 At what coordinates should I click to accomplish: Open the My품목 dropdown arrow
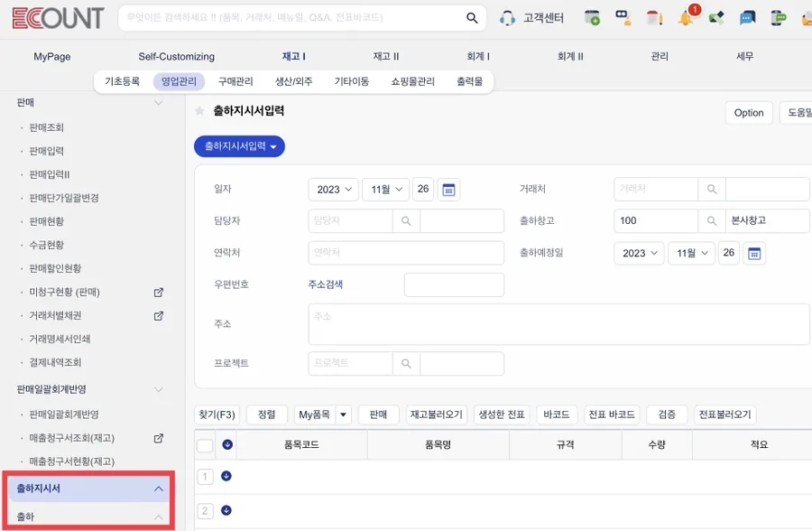pos(343,415)
